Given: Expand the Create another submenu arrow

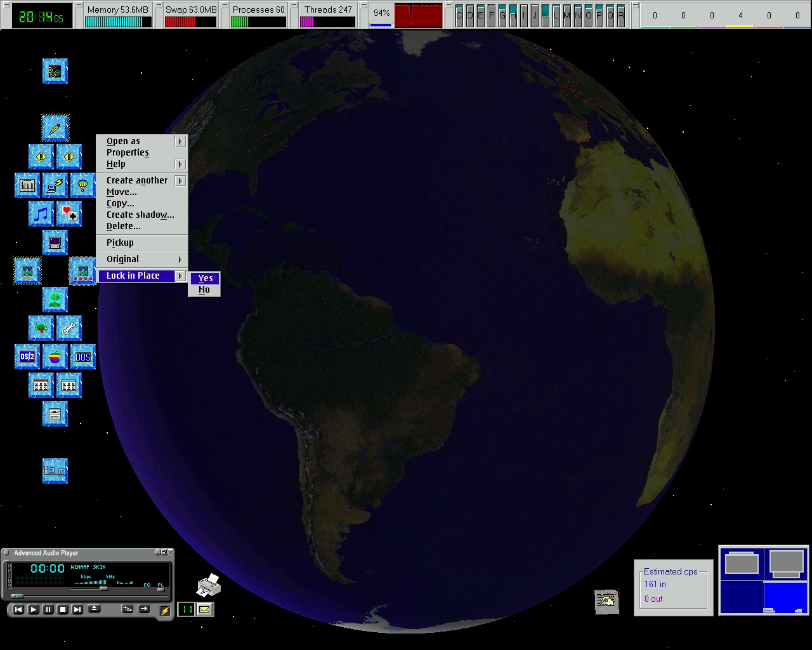Looking at the screenshot, I should pos(180,181).
